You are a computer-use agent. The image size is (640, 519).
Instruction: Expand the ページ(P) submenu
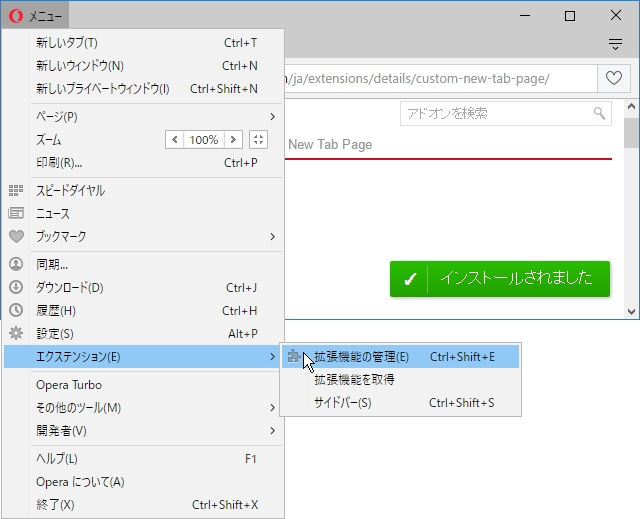[x=143, y=117]
